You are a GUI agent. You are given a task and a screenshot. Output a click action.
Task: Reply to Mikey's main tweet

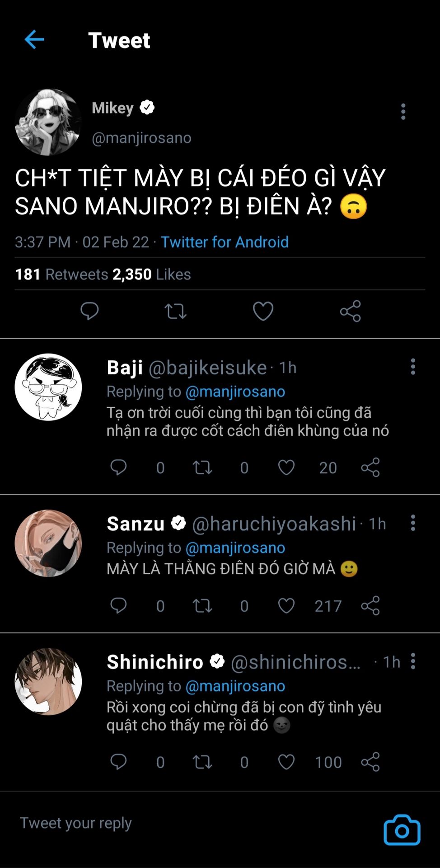[89, 311]
